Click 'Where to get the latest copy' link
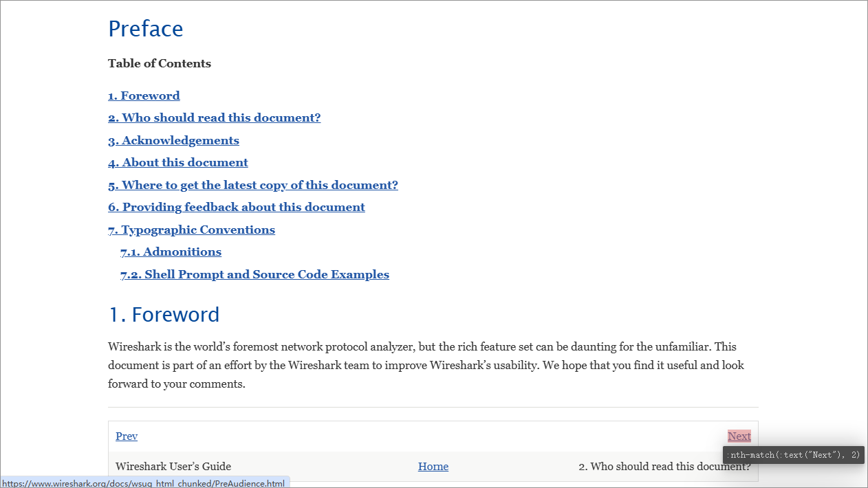Screen dimensions: 868x488 coord(252,185)
